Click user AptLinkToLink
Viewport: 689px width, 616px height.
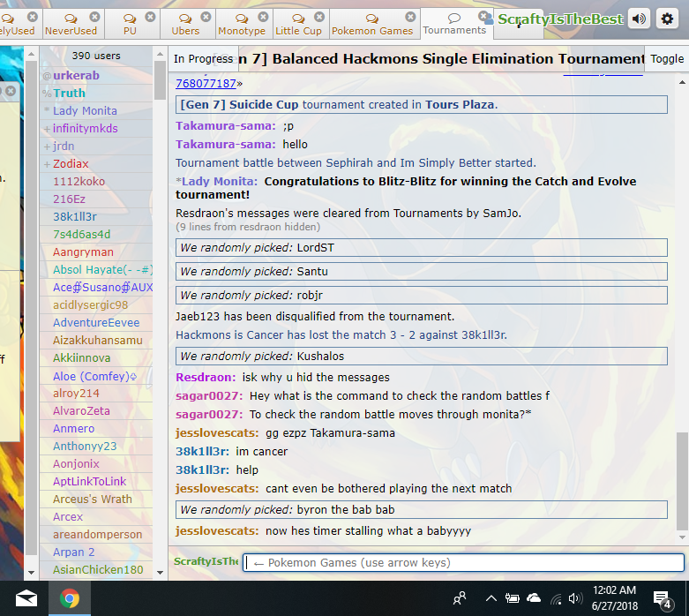coord(96,482)
